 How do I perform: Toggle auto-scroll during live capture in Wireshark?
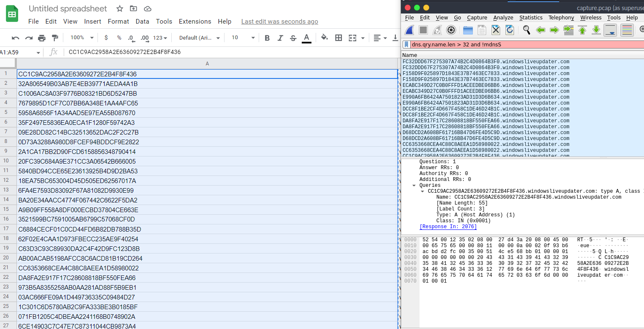pos(610,30)
